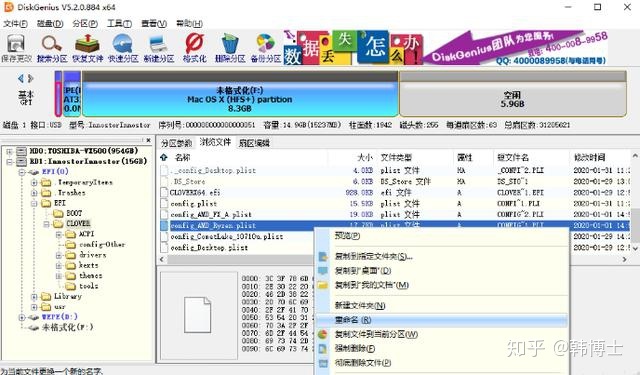Screen dimensions: 640x375
Task: Close the left tree panel with the x
Action: 149,140
